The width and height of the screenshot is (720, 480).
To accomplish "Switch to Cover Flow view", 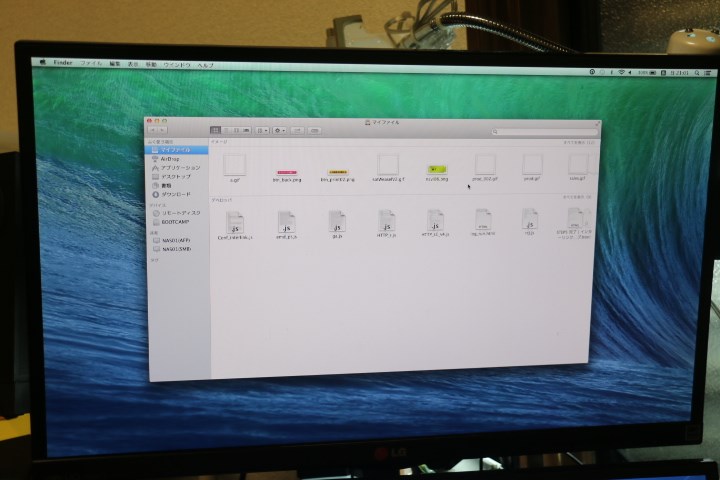I will 246,130.
